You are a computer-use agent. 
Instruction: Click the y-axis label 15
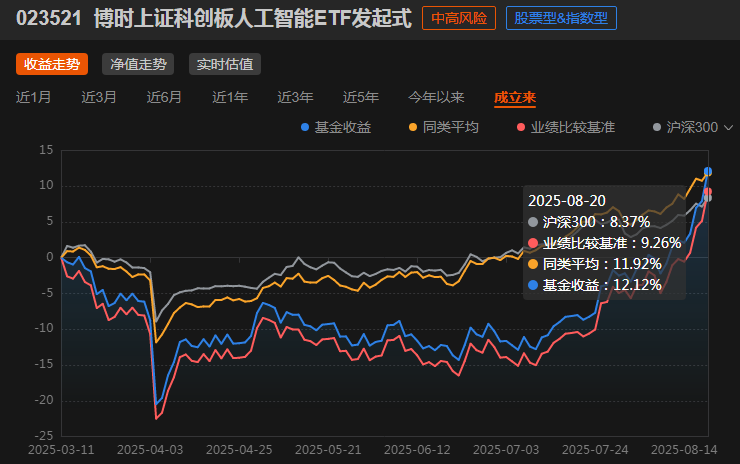(46, 150)
